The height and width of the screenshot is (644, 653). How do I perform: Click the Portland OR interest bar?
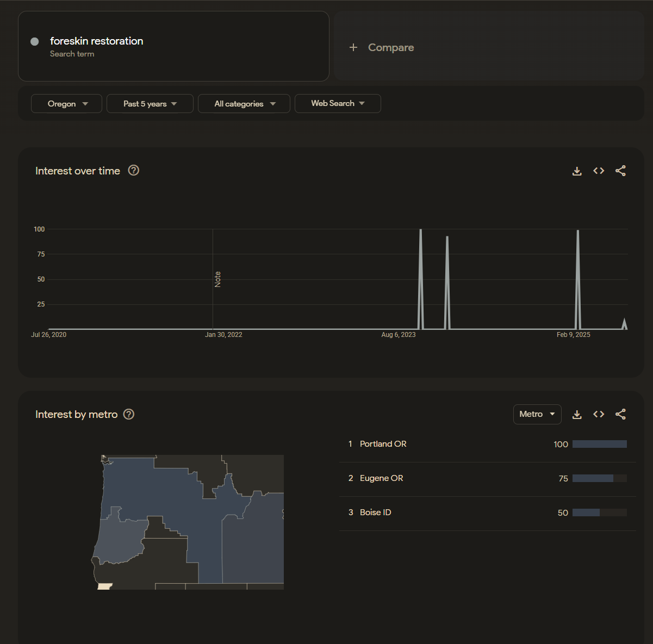(x=600, y=444)
